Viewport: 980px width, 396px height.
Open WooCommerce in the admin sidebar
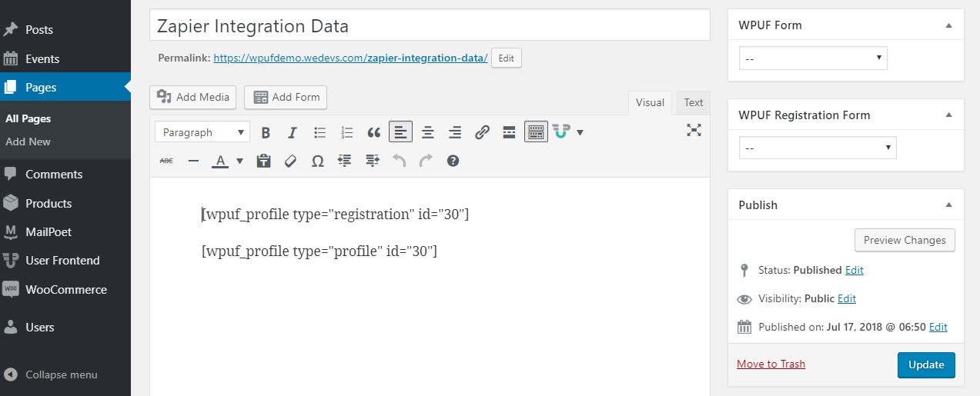65,289
